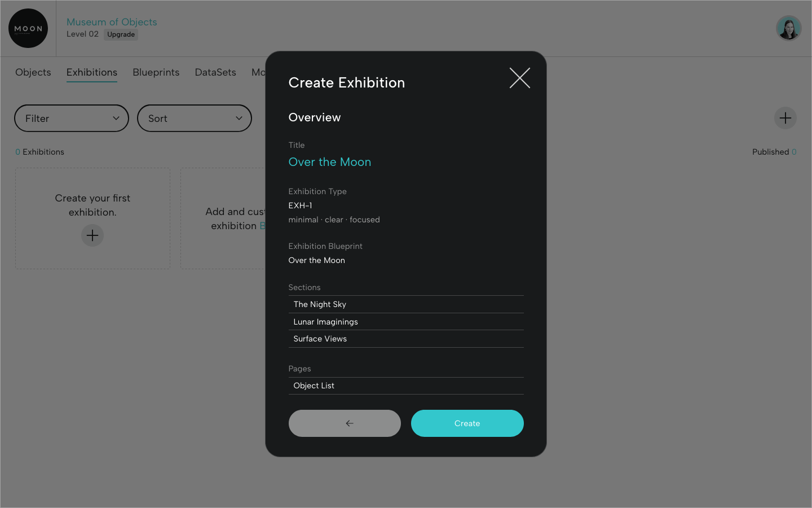The width and height of the screenshot is (812, 508).
Task: Click the Exhibition Blueprint value Over the Moon
Action: [x=317, y=260]
